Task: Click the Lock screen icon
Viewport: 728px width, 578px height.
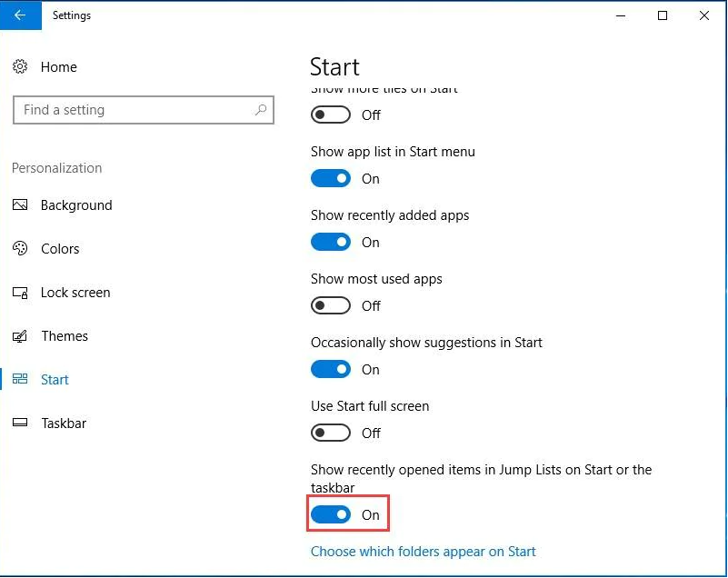Action: pyautogui.click(x=21, y=293)
